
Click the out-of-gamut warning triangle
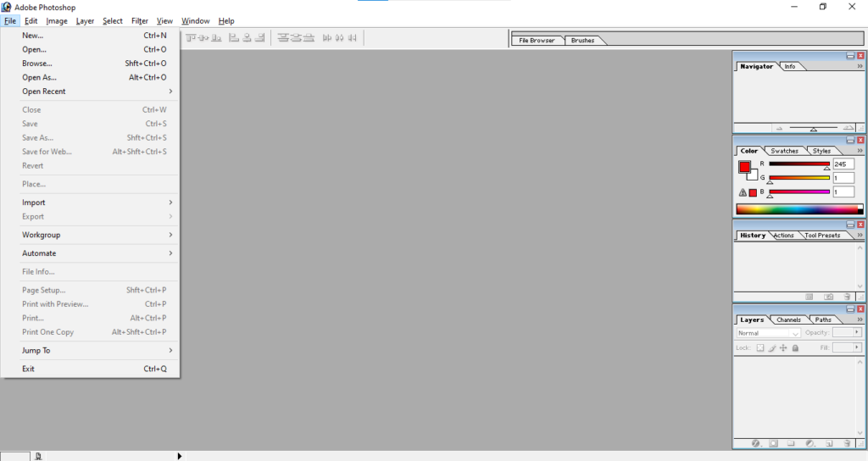point(743,192)
